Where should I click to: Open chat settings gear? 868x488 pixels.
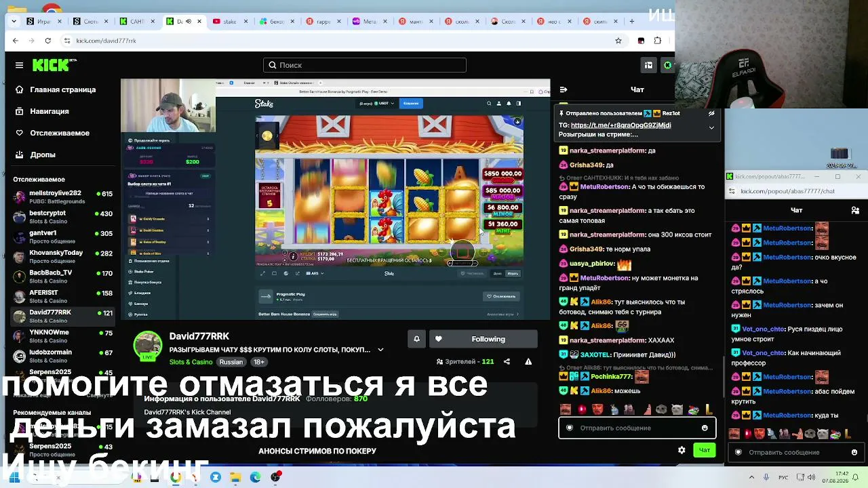pyautogui.click(x=682, y=450)
